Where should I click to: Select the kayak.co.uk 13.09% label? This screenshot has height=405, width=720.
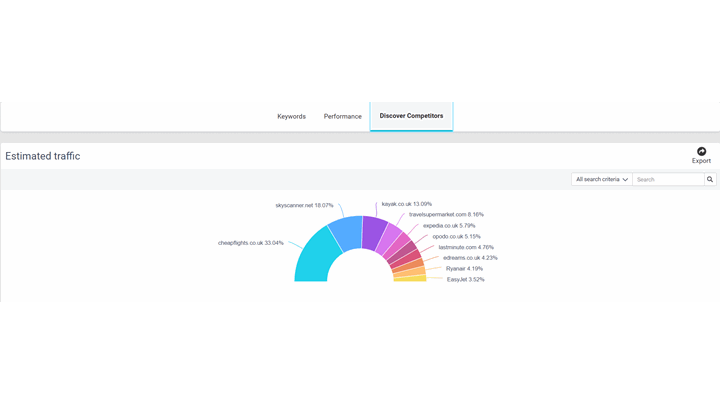[407, 204]
